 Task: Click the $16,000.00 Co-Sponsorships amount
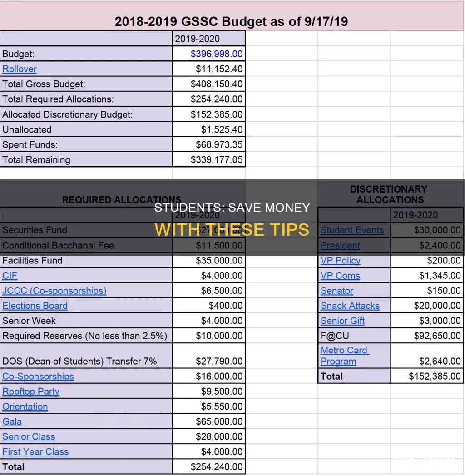pyautogui.click(x=209, y=377)
